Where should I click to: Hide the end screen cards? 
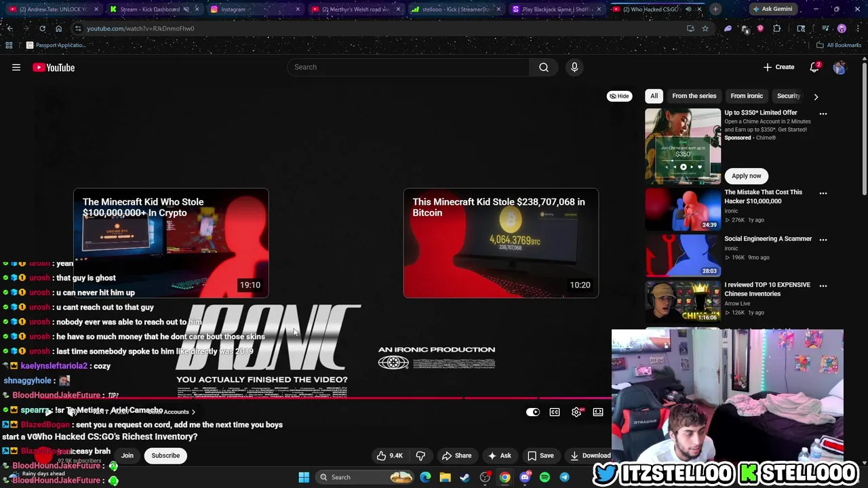(x=619, y=96)
